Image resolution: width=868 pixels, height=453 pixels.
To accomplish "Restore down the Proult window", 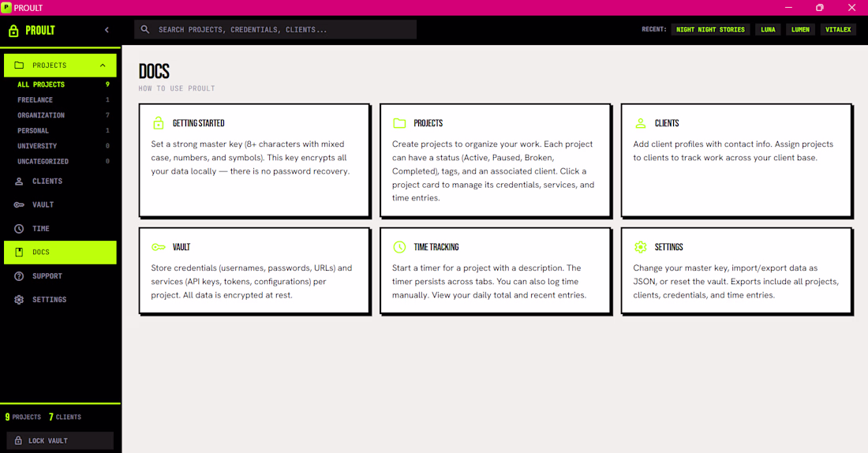I will click(x=820, y=8).
